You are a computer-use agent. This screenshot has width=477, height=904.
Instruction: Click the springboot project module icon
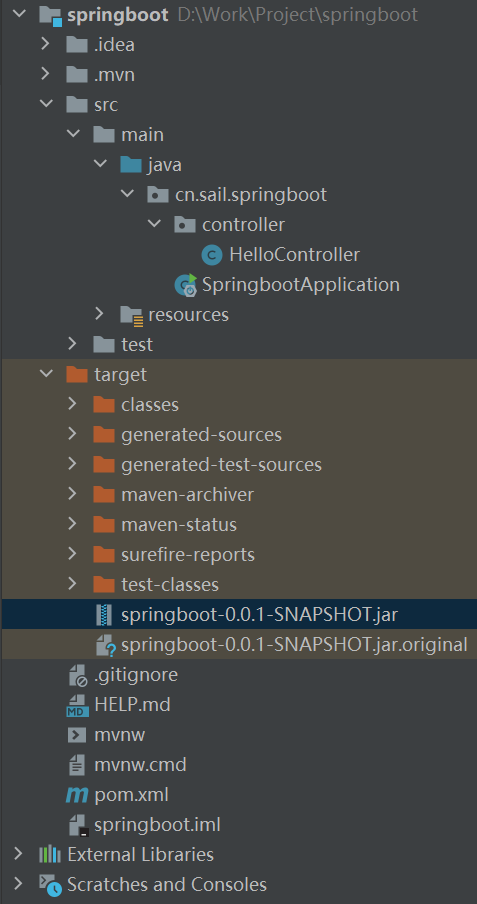click(x=50, y=16)
